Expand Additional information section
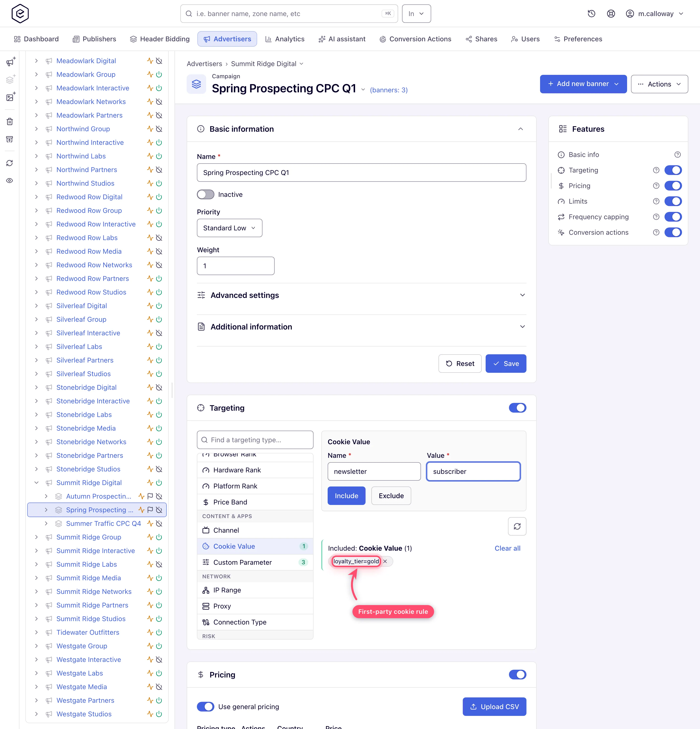Viewport: 700px width, 729px height. tap(361, 327)
